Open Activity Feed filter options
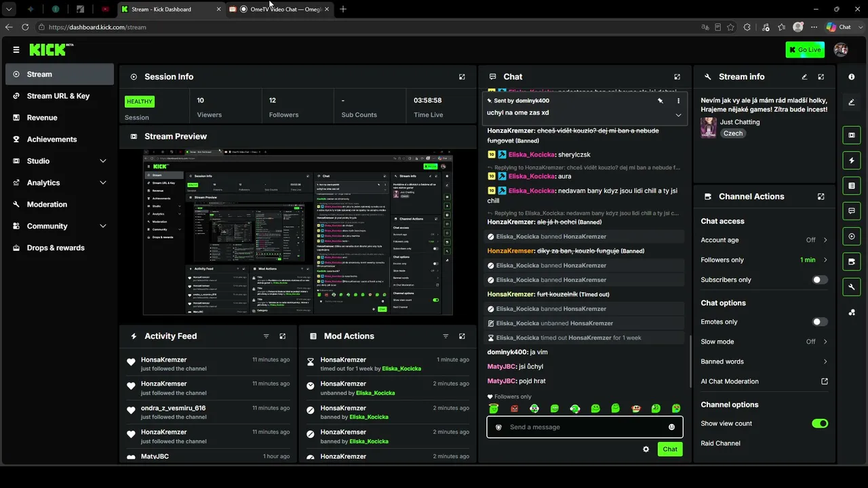The height and width of the screenshot is (488, 868). pos(266,336)
